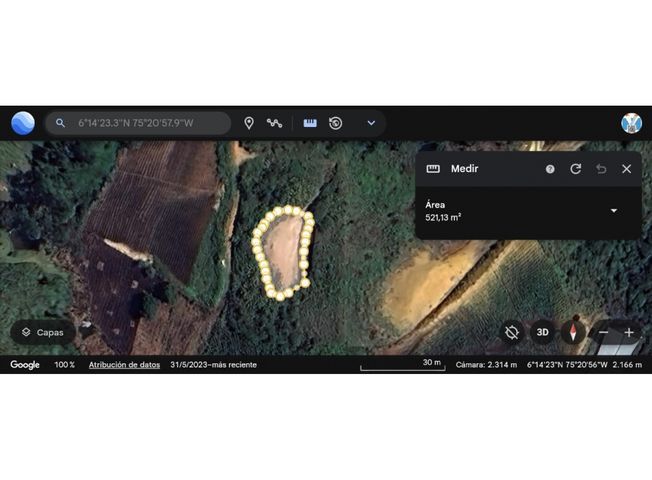Open the user account avatar
The height and width of the screenshot is (480, 652).
point(631,123)
